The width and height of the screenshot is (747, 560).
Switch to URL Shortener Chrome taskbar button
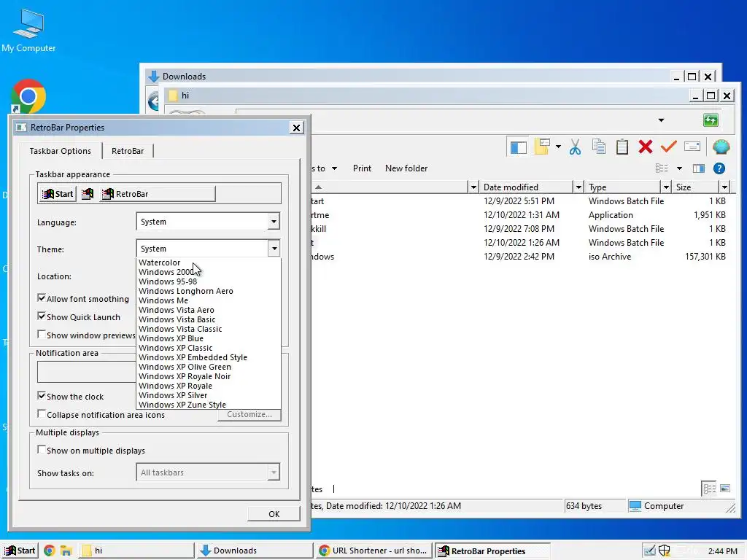coord(374,551)
